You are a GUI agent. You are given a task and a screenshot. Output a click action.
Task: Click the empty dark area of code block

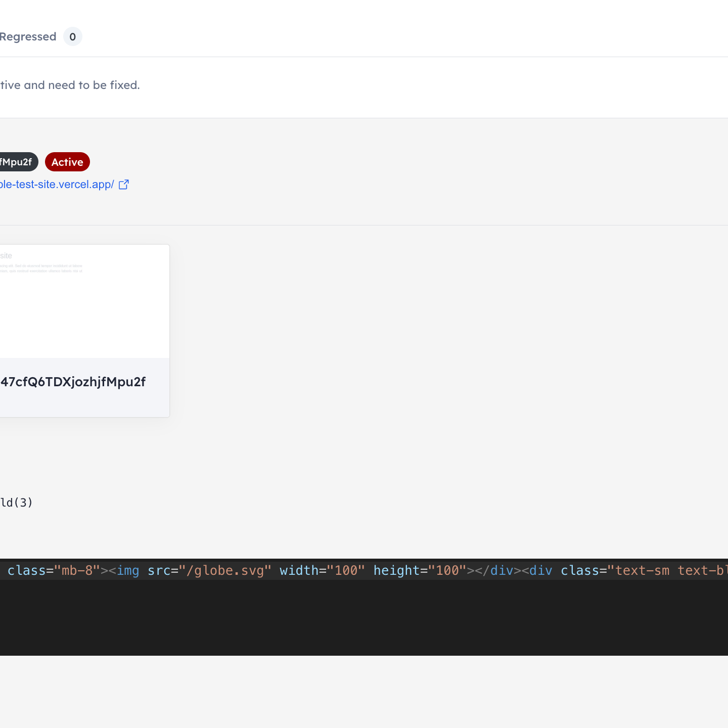click(364, 618)
